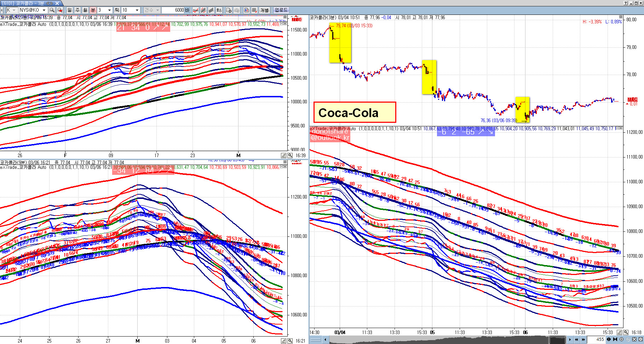Image resolution: width=644 pixels, height=344 pixels.
Task: Click the crossed-box icon in bottom-right corner
Action: pos(640,339)
